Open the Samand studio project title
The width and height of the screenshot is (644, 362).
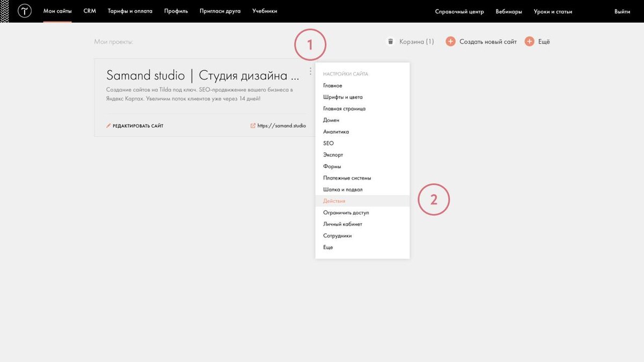[203, 75]
